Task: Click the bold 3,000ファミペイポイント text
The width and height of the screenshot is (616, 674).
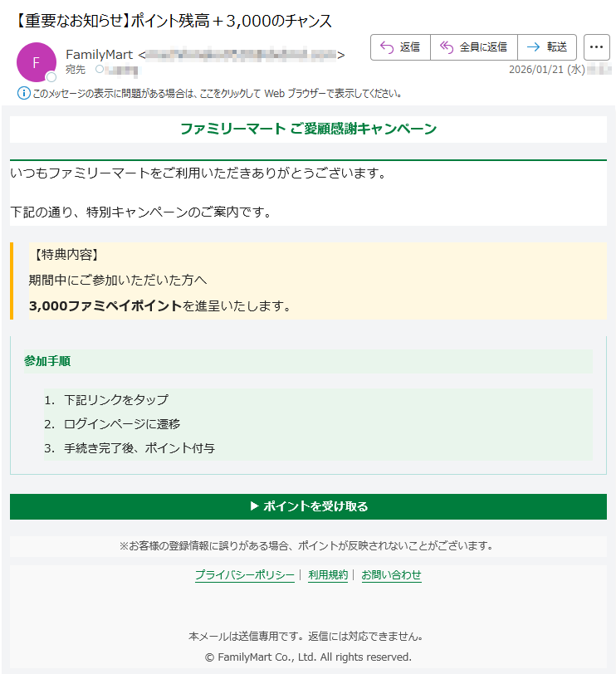Action: click(105, 306)
